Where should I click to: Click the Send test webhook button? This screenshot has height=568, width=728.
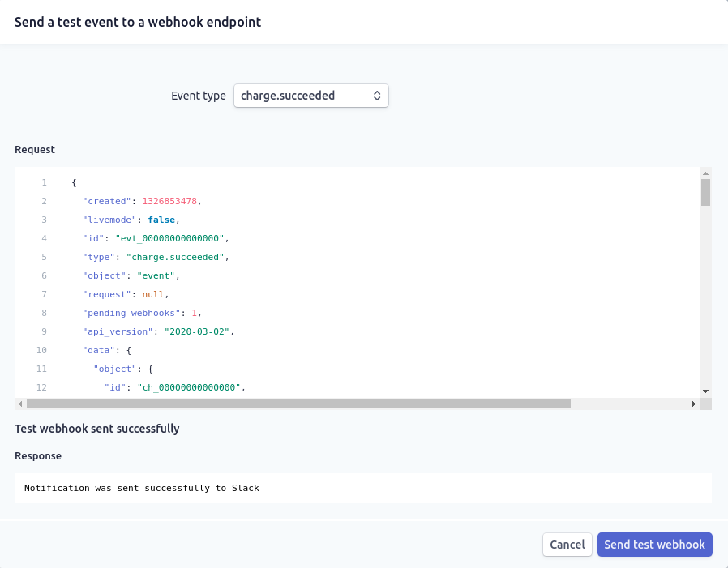point(654,545)
